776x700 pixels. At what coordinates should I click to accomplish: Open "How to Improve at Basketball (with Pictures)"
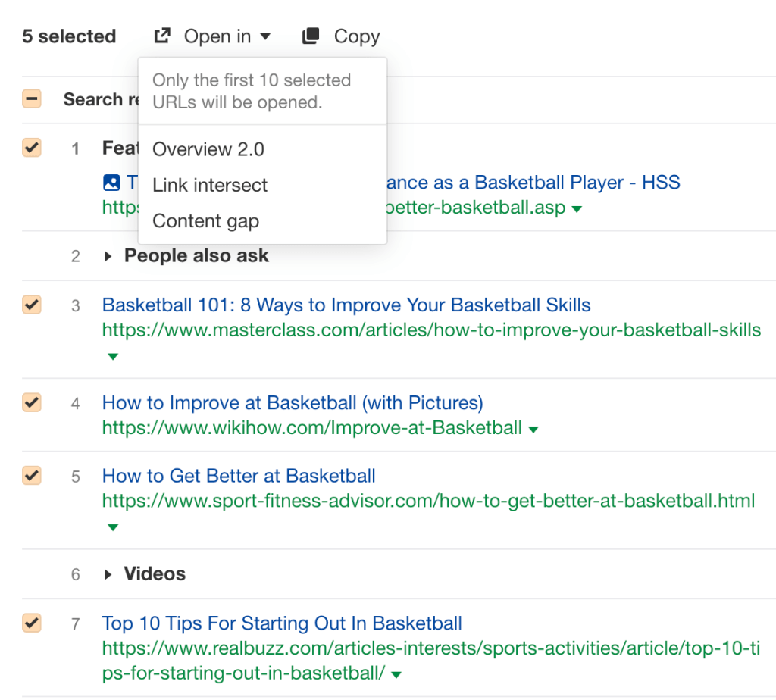pos(293,402)
